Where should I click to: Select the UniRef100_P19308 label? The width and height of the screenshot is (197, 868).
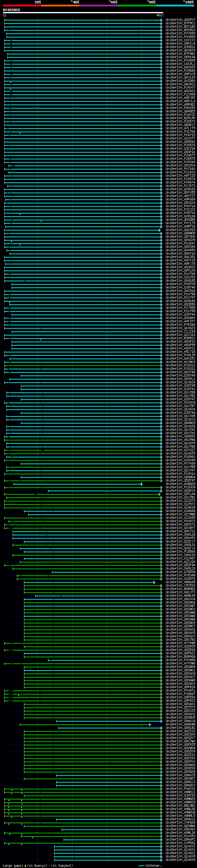(x=180, y=403)
